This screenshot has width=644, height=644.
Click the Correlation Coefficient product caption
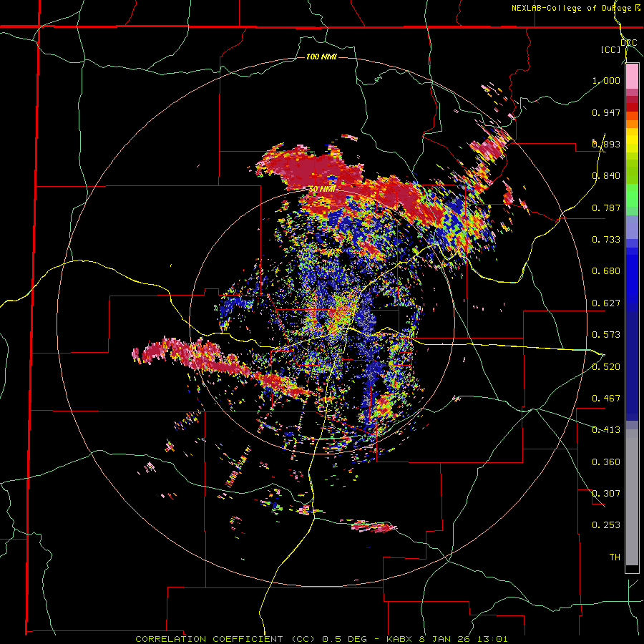click(321, 639)
